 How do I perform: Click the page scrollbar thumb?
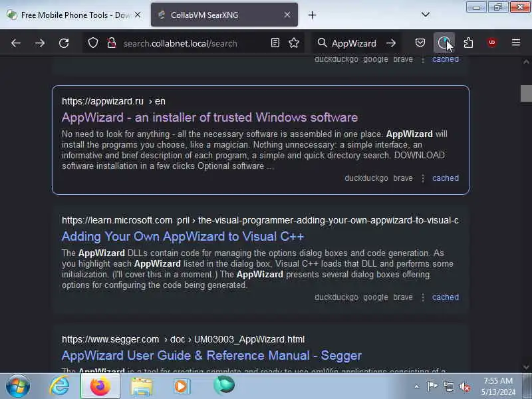coord(526,93)
